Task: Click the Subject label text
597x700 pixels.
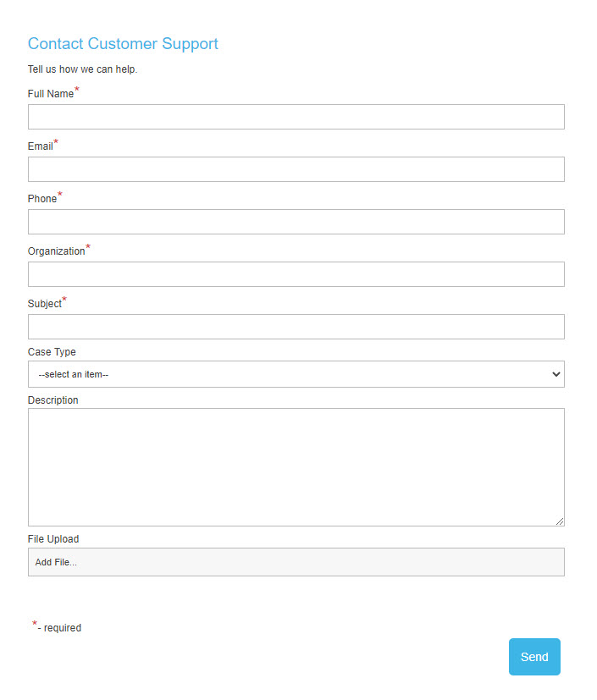Action: click(x=45, y=304)
